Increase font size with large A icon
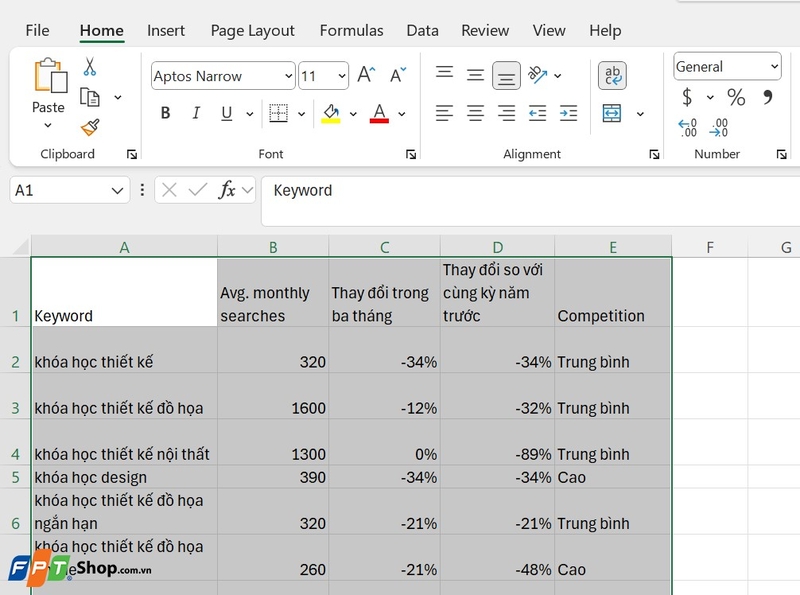This screenshot has width=800, height=595. tap(366, 75)
